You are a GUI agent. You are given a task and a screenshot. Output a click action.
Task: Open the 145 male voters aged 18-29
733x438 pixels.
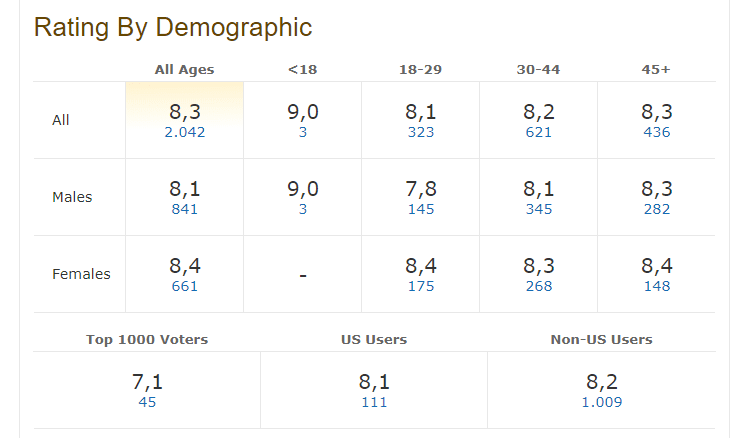click(x=421, y=209)
